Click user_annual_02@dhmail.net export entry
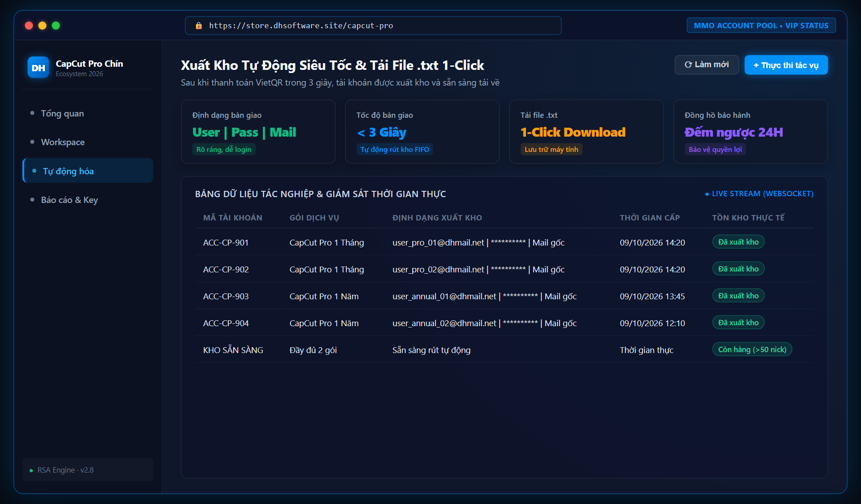This screenshot has height=504, width=861. coord(484,323)
